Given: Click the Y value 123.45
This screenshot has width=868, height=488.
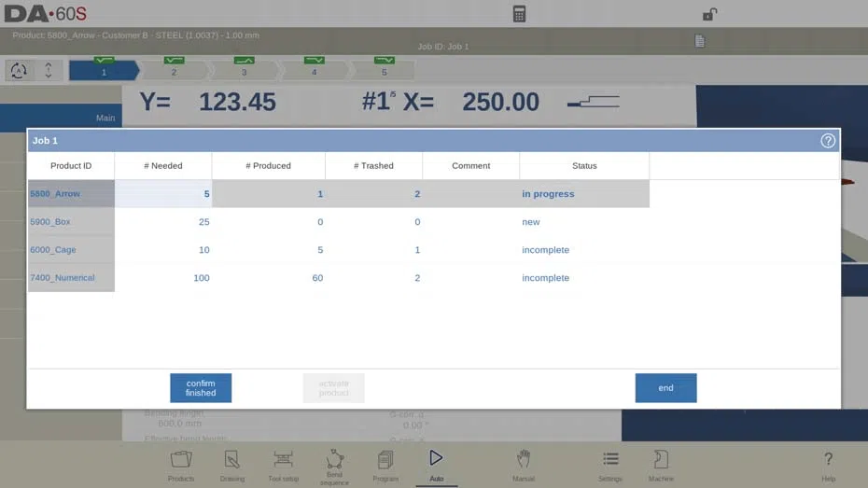Looking at the screenshot, I should pos(237,102).
